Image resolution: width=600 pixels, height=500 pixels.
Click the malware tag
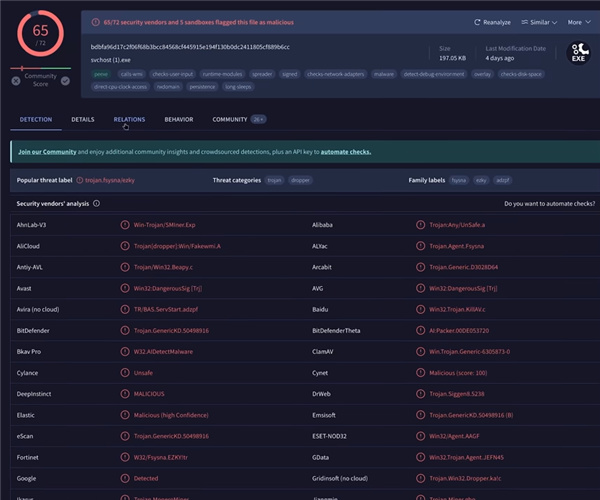pyautogui.click(x=384, y=74)
